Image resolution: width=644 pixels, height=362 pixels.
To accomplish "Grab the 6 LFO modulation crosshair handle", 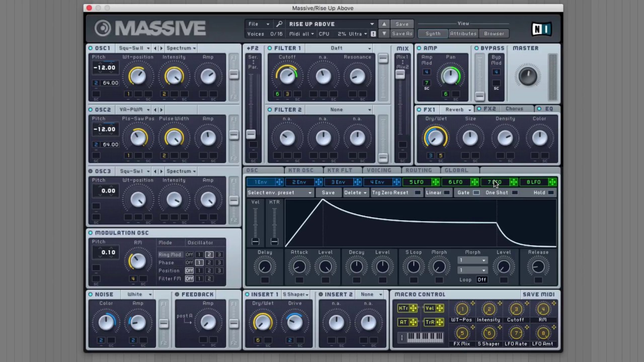I will click(x=474, y=182).
